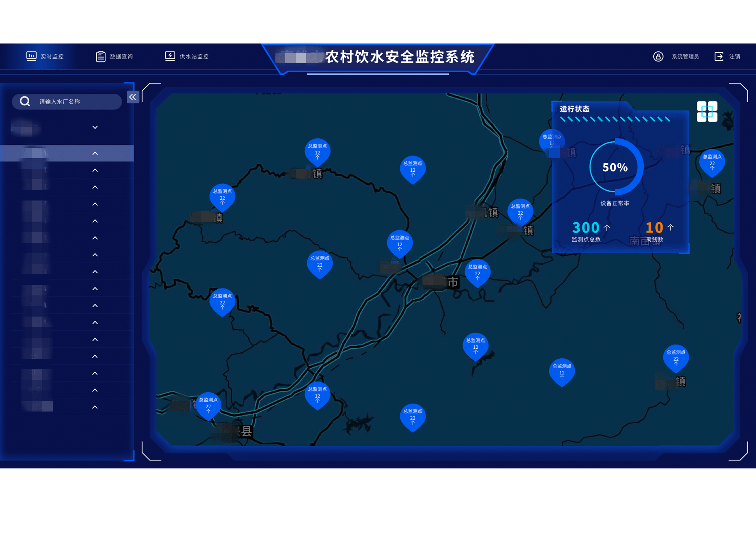Click the 300 total monitoring points figure
Image resolution: width=756 pixels, height=534 pixels.
click(x=586, y=228)
